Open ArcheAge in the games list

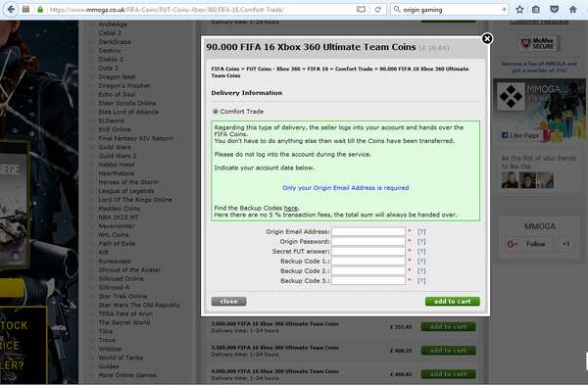113,24
